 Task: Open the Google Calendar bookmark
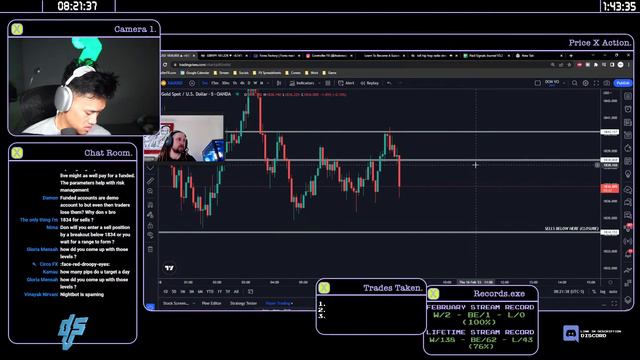click(195, 73)
